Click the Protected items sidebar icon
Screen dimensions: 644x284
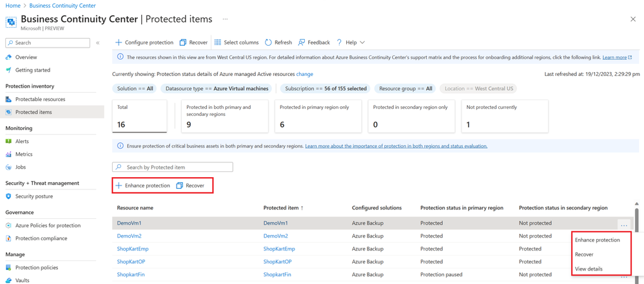[x=8, y=112]
